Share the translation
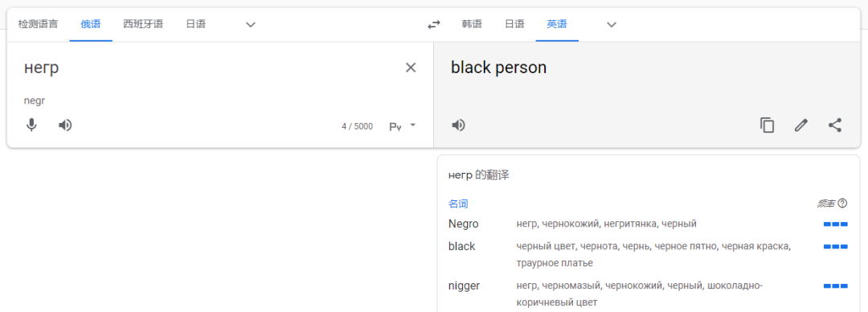The width and height of the screenshot is (868, 312). [835, 125]
